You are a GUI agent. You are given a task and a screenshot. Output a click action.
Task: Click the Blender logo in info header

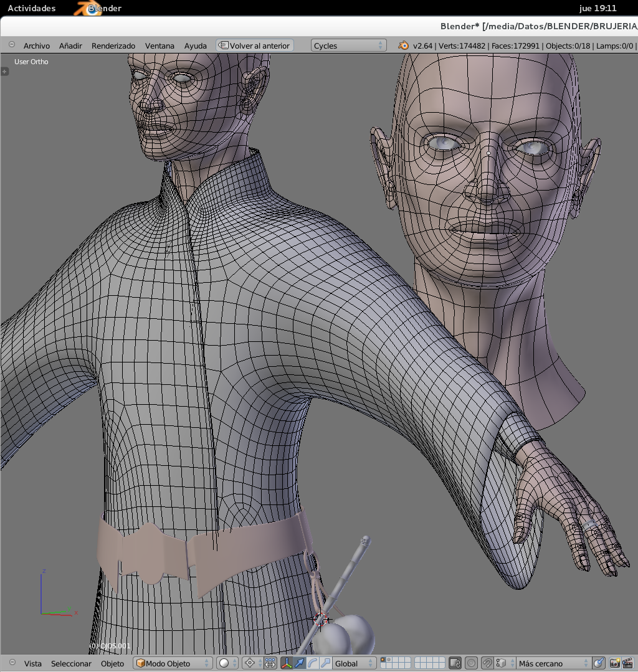point(403,45)
